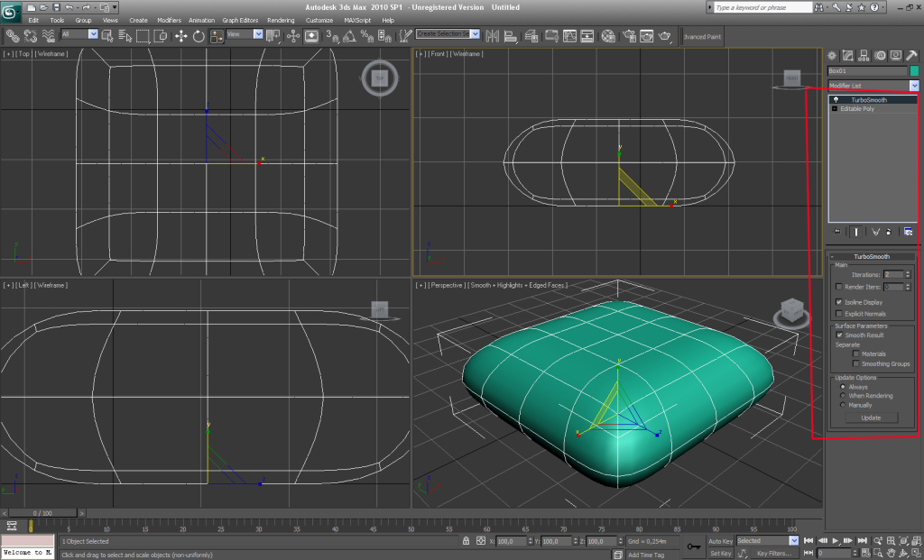Select the Move transform tool
924x560 pixels.
[x=180, y=36]
